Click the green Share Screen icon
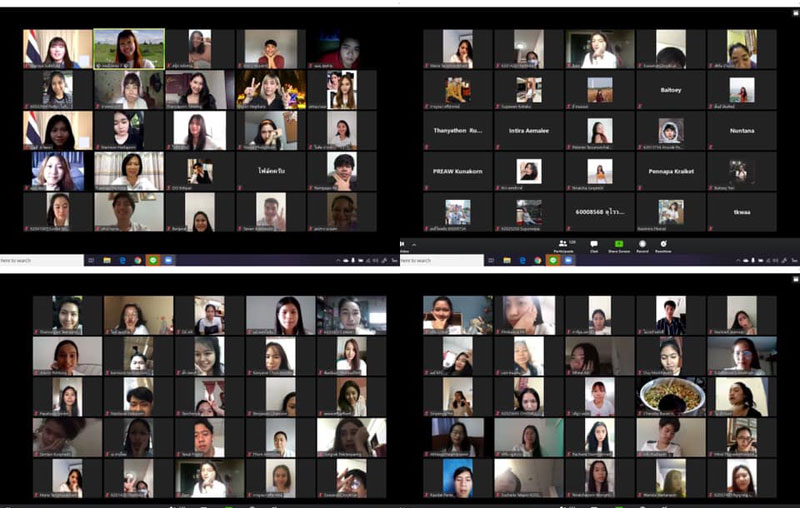This screenshot has height=508, width=800. click(x=618, y=245)
